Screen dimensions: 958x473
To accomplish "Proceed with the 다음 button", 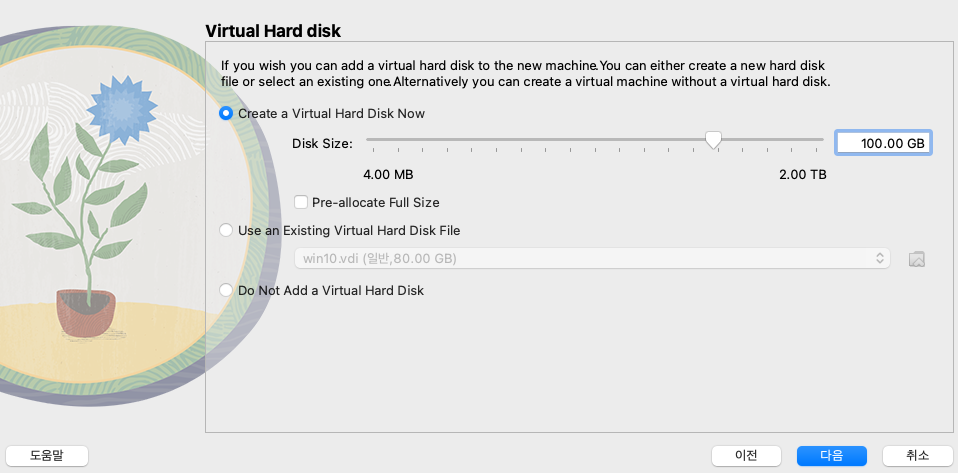I will [x=832, y=455].
